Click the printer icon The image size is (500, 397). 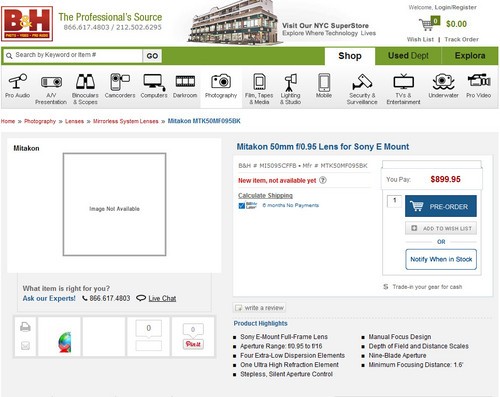(x=25, y=327)
